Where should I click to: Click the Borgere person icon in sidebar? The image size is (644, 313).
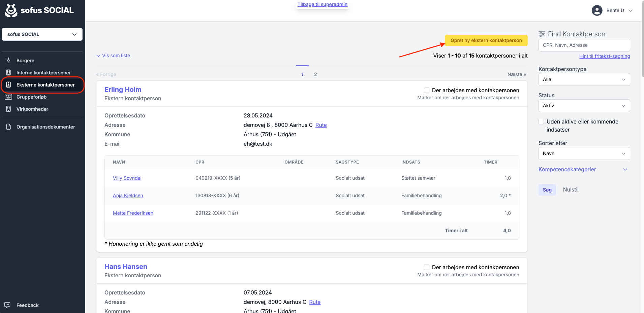click(8, 61)
